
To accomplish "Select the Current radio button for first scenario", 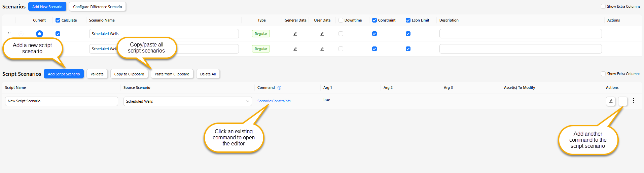I will tap(39, 34).
